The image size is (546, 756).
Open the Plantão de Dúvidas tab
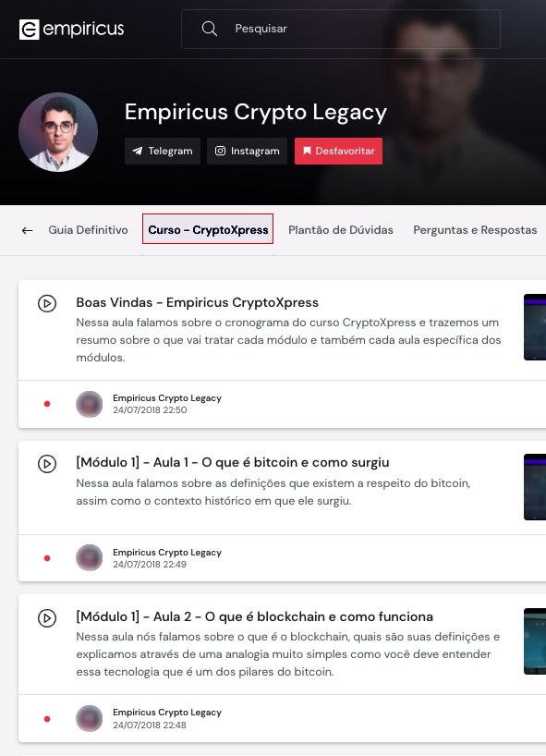point(341,230)
